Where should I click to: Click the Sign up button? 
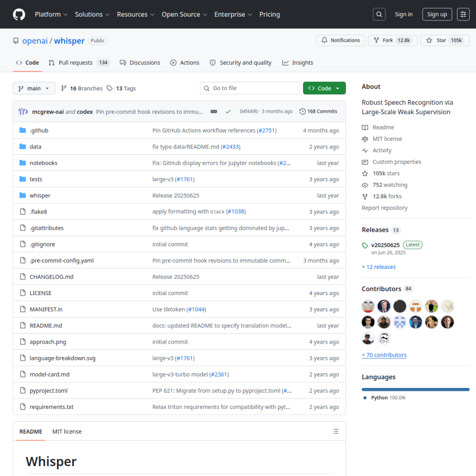click(437, 14)
